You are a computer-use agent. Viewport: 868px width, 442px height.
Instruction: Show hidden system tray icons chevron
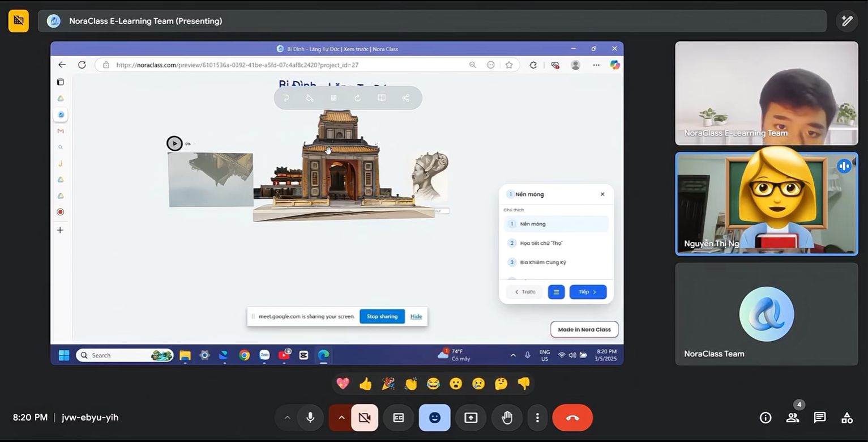click(x=513, y=355)
